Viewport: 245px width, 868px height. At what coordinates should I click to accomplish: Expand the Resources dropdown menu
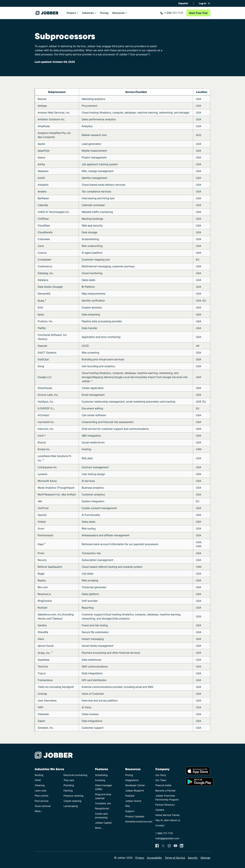[x=120, y=13]
